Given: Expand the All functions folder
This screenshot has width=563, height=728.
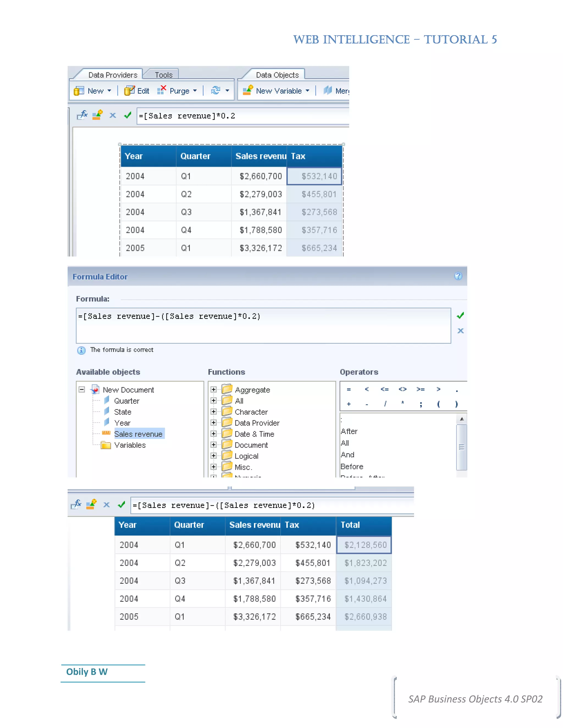Looking at the screenshot, I should coord(213,400).
